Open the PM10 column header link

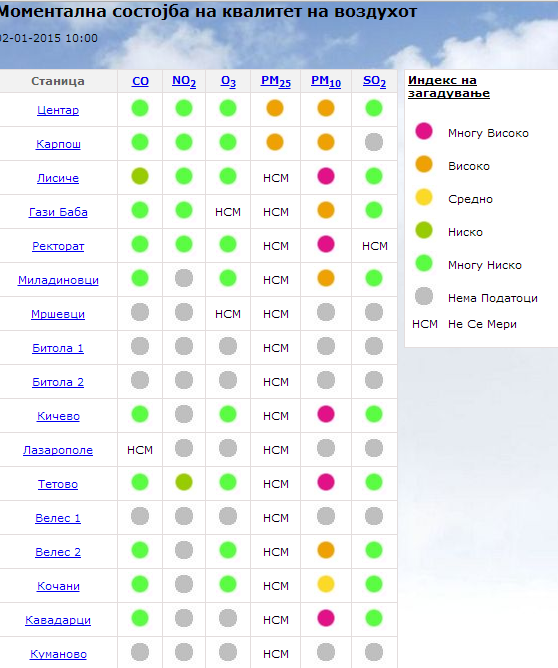pyautogui.click(x=326, y=81)
